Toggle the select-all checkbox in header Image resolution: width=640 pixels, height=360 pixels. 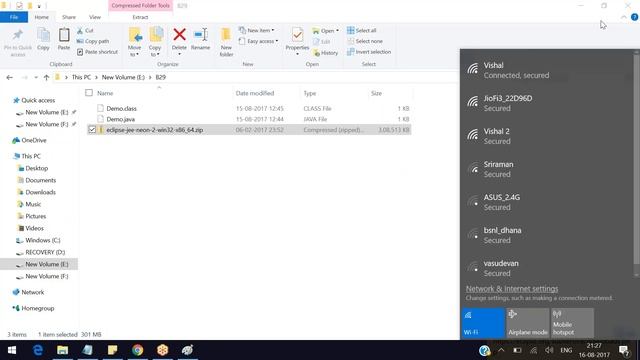(89, 93)
